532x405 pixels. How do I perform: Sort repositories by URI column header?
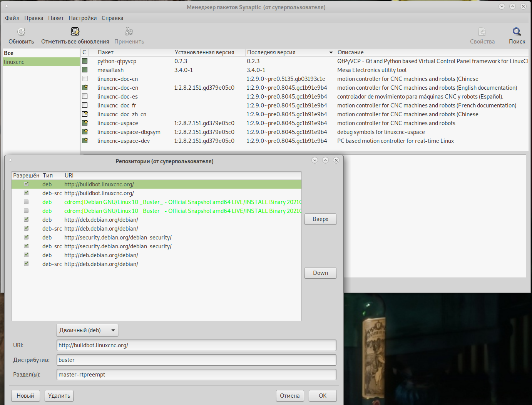click(182, 176)
